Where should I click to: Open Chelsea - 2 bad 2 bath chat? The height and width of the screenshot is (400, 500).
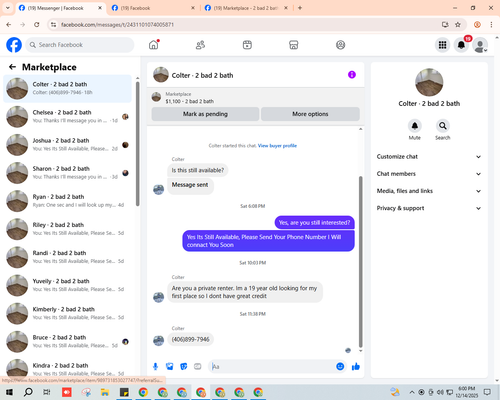pyautogui.click(x=68, y=117)
